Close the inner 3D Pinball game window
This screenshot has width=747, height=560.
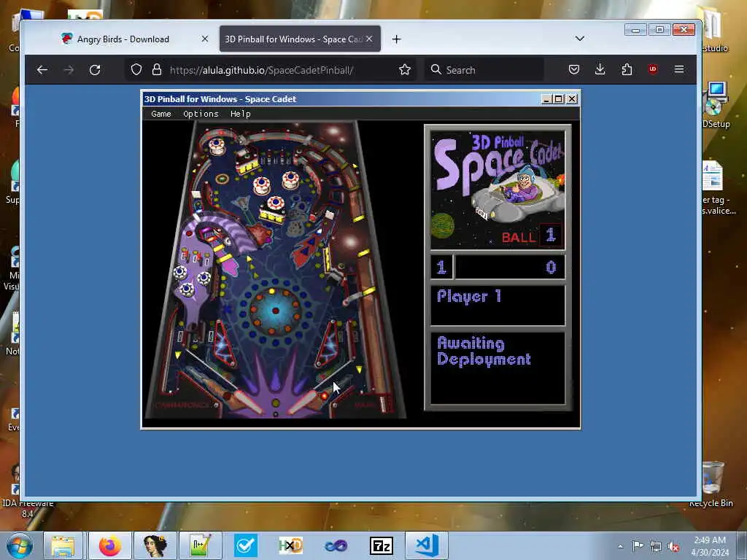pyautogui.click(x=572, y=99)
